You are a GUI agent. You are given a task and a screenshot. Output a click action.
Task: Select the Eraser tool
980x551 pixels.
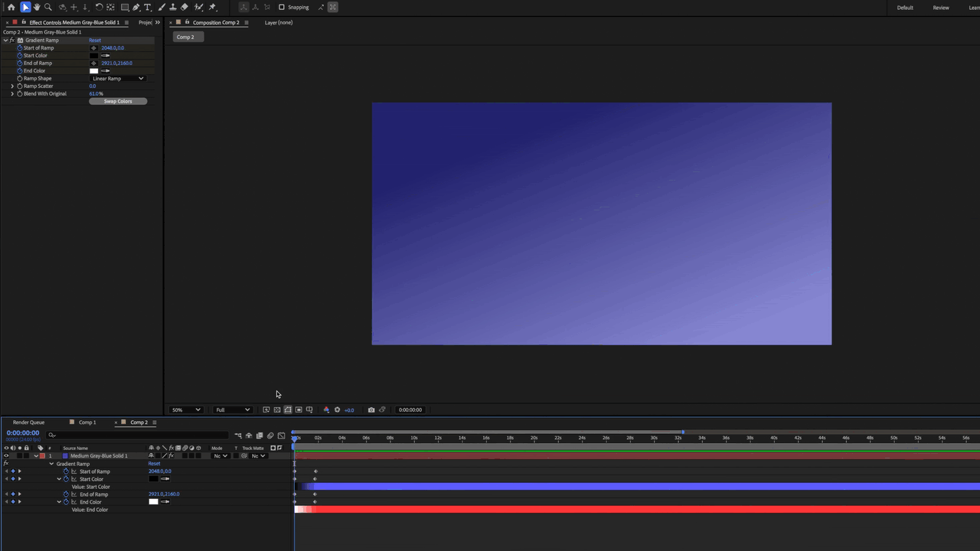tap(185, 7)
